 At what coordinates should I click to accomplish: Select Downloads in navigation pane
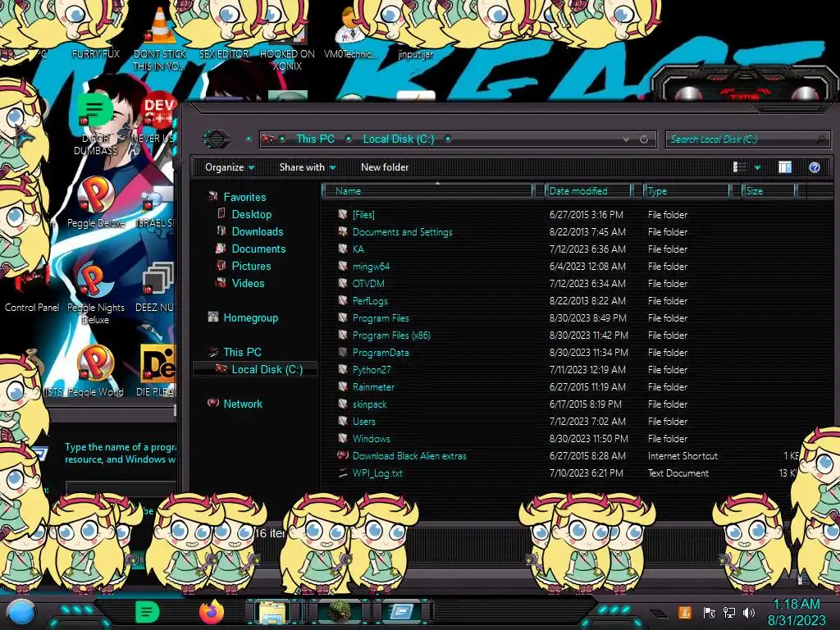[x=257, y=231]
